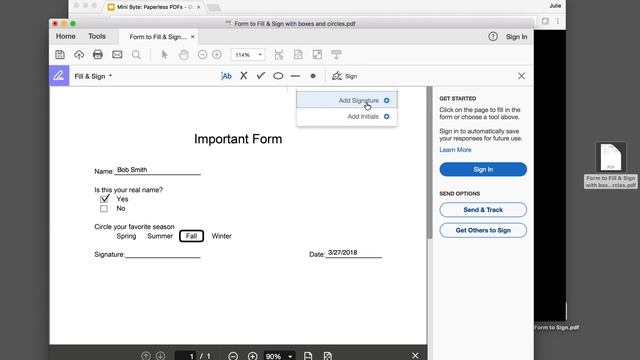Viewport: 640px width, 360px height.
Task: Open the browser three-dot menu
Action: pos(558,21)
